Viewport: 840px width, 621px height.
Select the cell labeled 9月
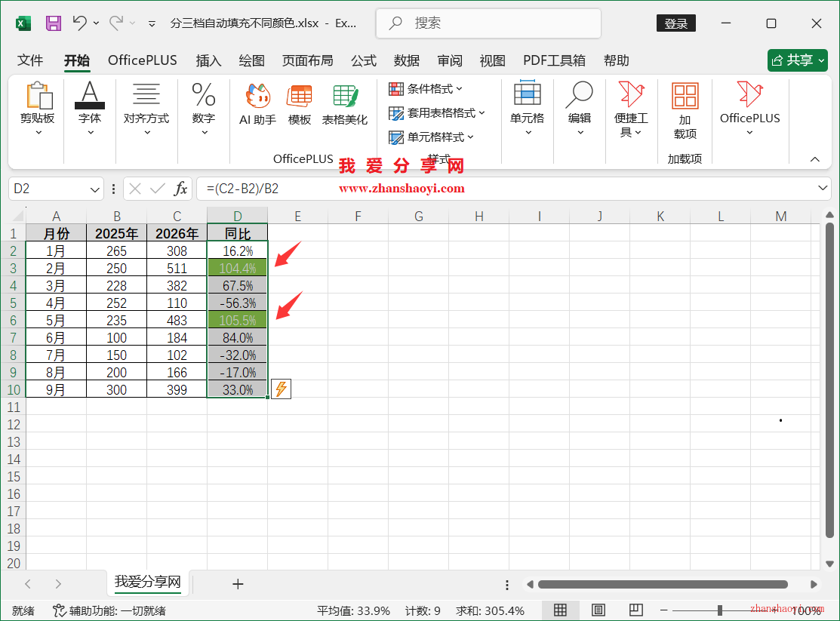pyautogui.click(x=56, y=389)
